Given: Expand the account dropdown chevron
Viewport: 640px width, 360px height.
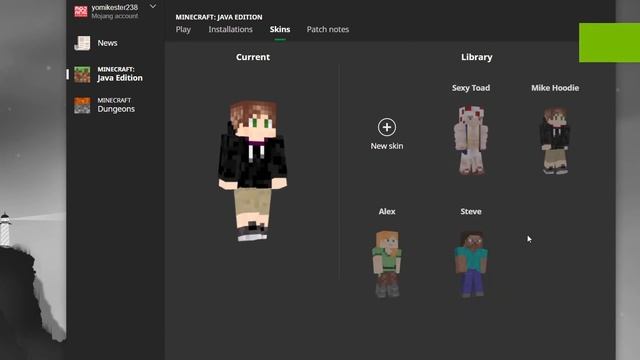Looking at the screenshot, I should click(153, 7).
